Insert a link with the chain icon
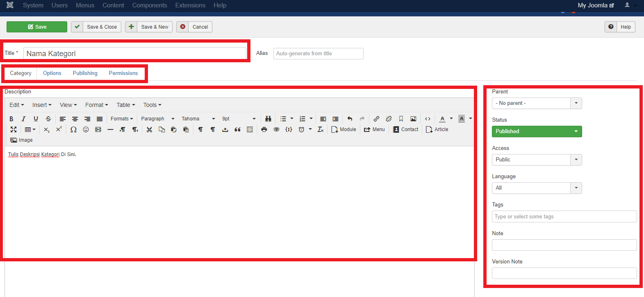Viewport: 644px width, 297px height. pos(376,119)
